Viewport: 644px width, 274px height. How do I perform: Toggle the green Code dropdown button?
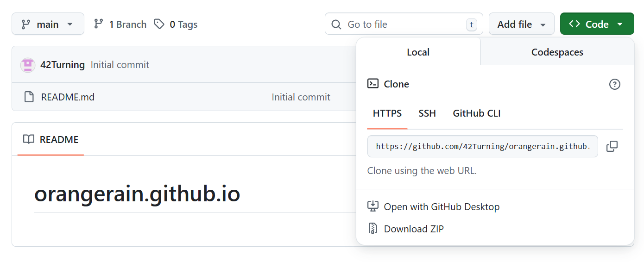pyautogui.click(x=597, y=24)
